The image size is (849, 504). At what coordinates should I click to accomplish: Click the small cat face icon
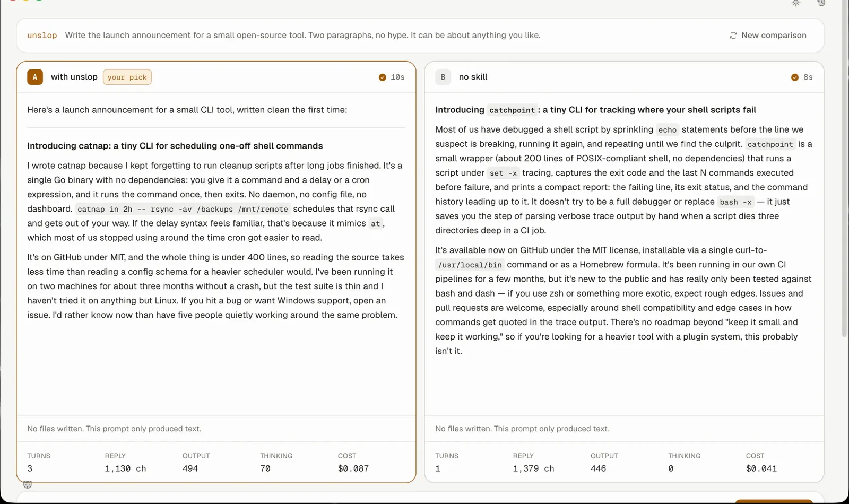[28, 484]
